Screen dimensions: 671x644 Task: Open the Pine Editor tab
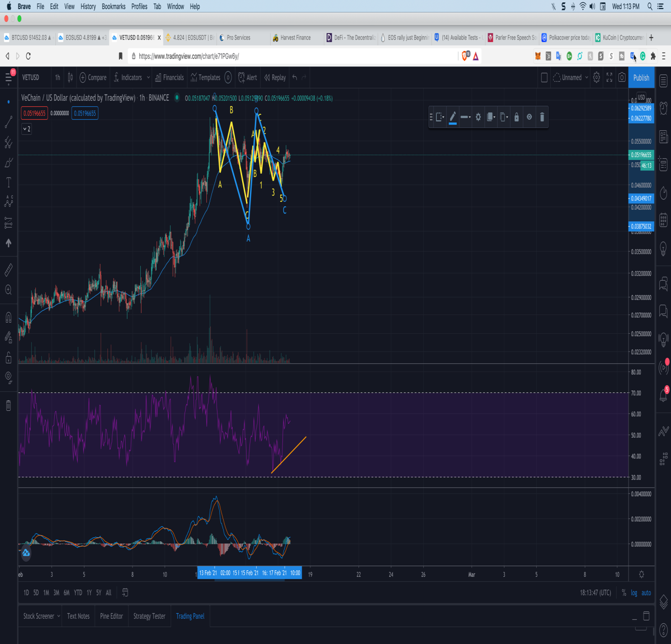click(x=111, y=616)
